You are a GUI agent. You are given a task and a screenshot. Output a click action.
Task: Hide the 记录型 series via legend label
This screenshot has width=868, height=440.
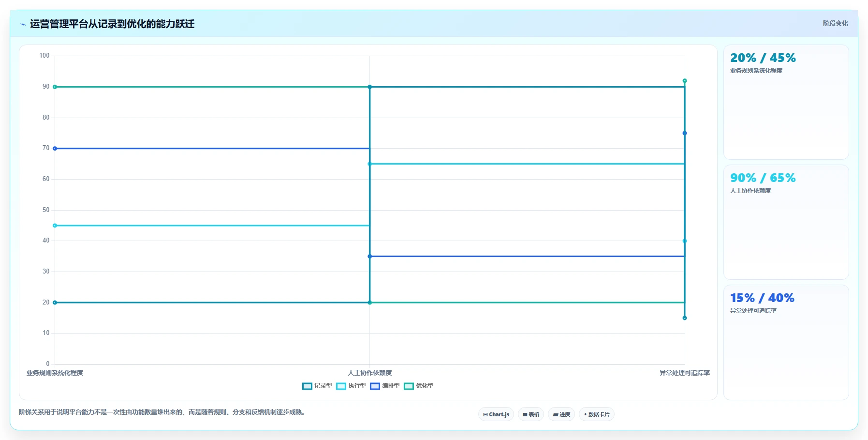coord(323,386)
